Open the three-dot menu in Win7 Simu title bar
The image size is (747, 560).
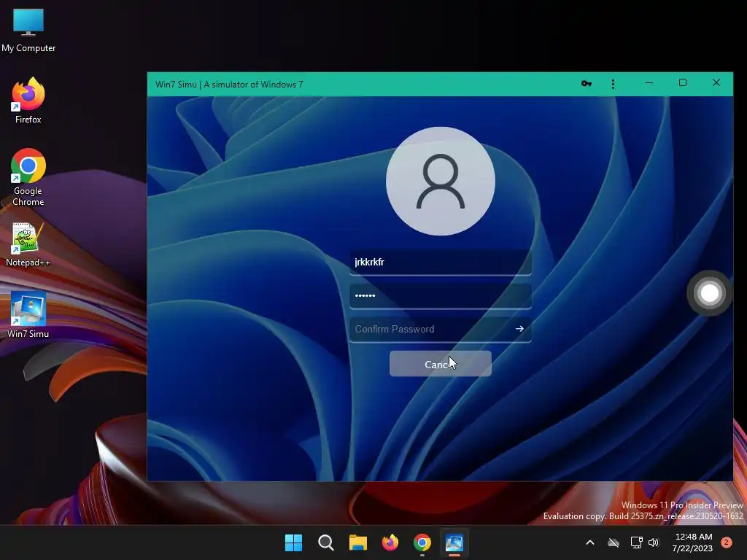613,85
